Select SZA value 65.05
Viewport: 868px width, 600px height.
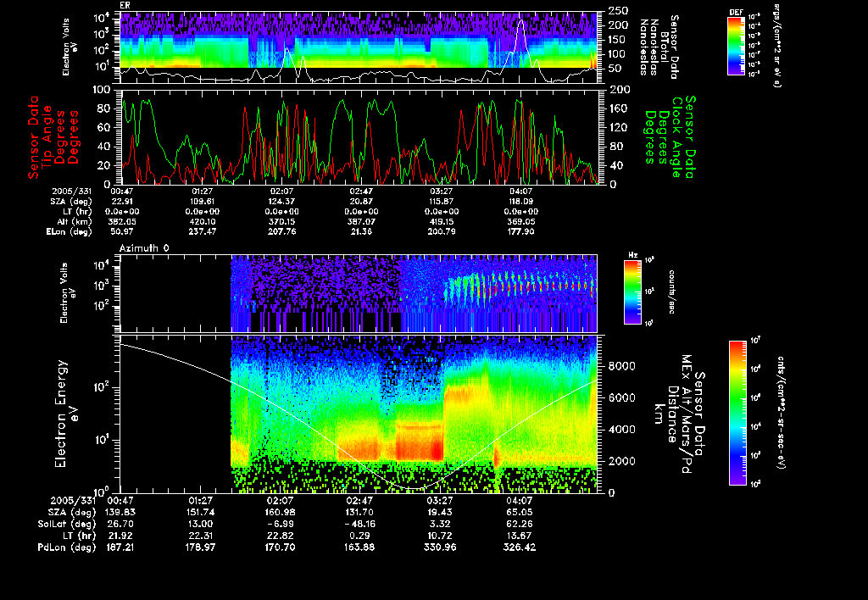click(520, 513)
